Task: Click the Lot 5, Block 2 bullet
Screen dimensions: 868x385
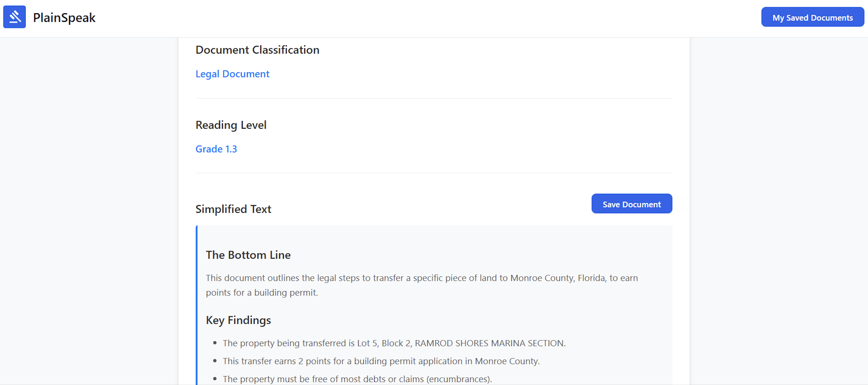Action: tap(394, 343)
